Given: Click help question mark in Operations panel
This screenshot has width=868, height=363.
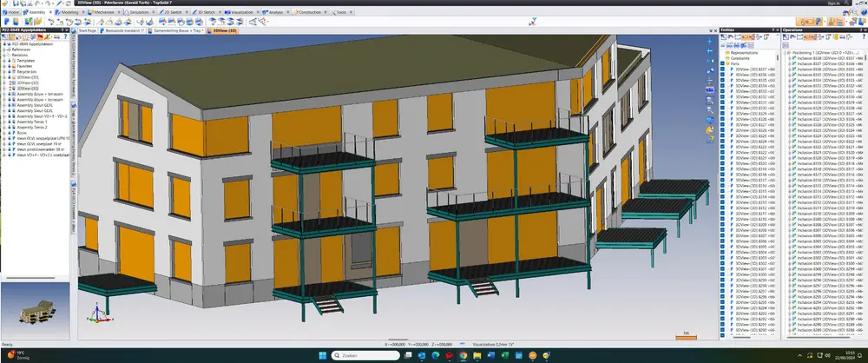Looking at the screenshot, I should 865,36.
